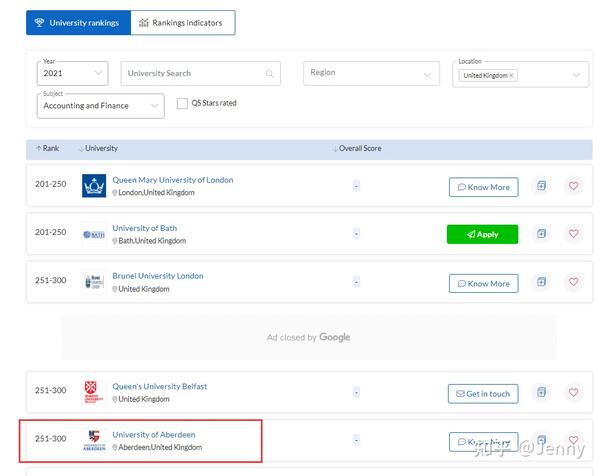600x476 pixels.
Task: Click Know More for Queen Mary
Action: [x=484, y=187]
